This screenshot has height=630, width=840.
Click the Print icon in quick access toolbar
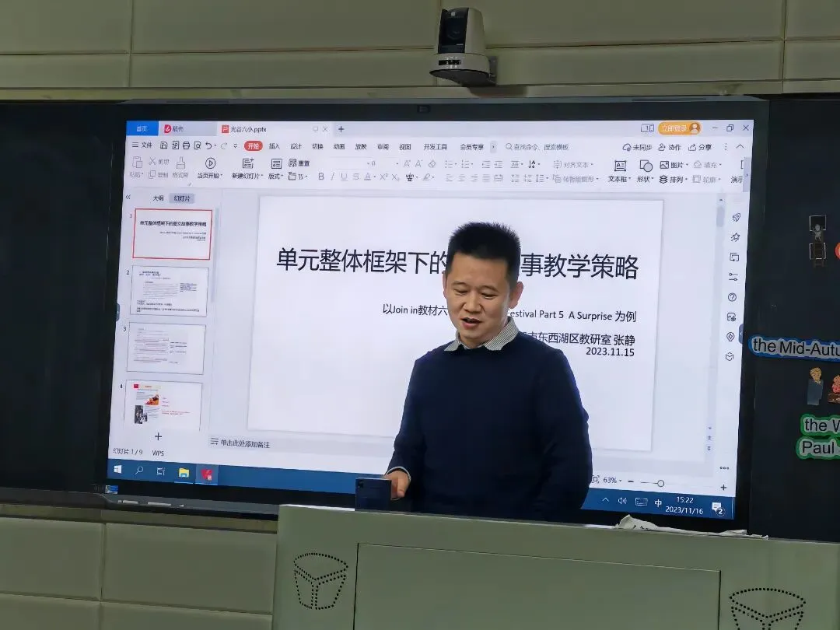click(x=186, y=145)
